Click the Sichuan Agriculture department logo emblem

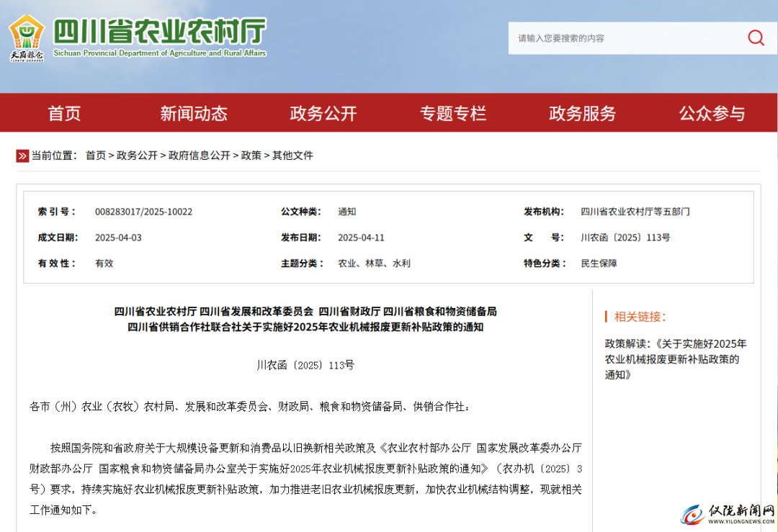click(27, 38)
